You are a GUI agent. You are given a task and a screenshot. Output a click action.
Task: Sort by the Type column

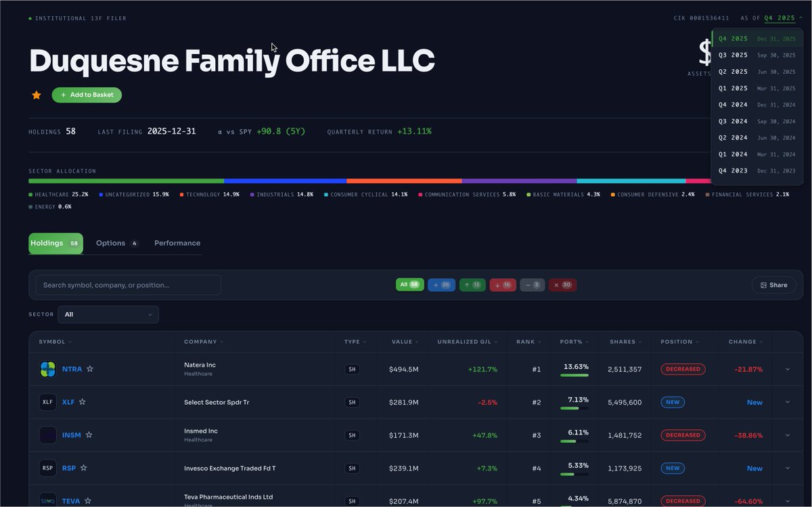tap(355, 342)
